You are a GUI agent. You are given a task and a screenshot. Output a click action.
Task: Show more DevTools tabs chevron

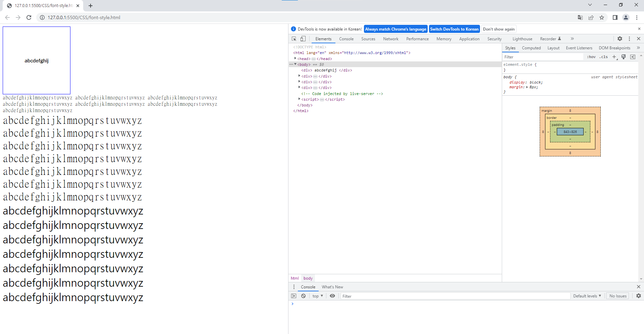point(572,39)
